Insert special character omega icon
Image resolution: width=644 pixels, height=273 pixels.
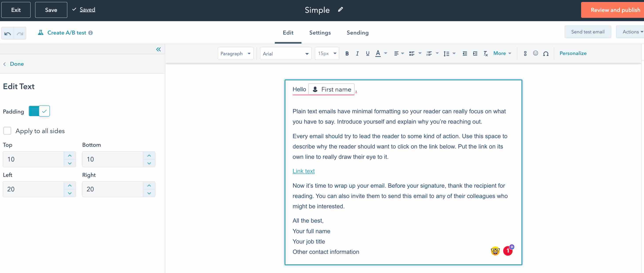tap(546, 53)
